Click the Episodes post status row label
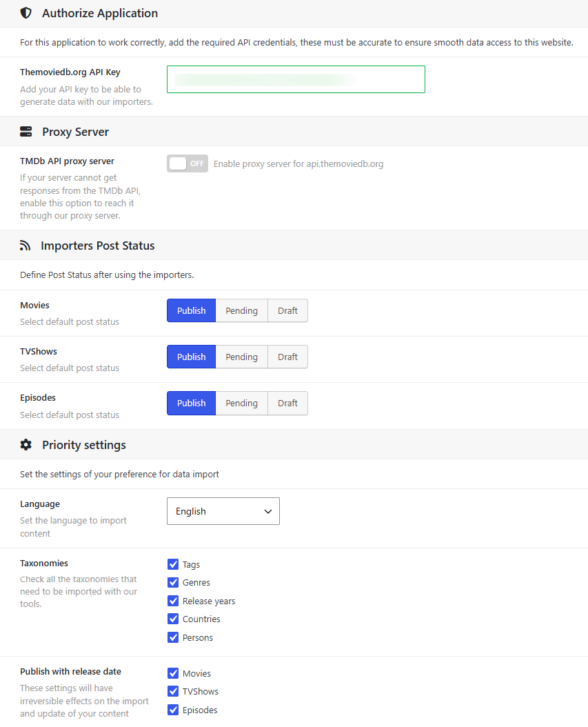This screenshot has width=588, height=727. tap(37, 398)
